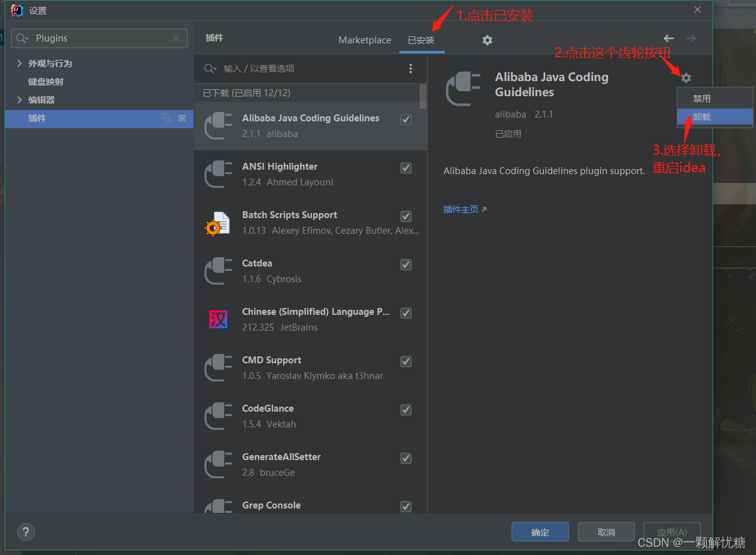The image size is (756, 555).
Task: Click the Catdea plugin icon
Action: coord(218,271)
